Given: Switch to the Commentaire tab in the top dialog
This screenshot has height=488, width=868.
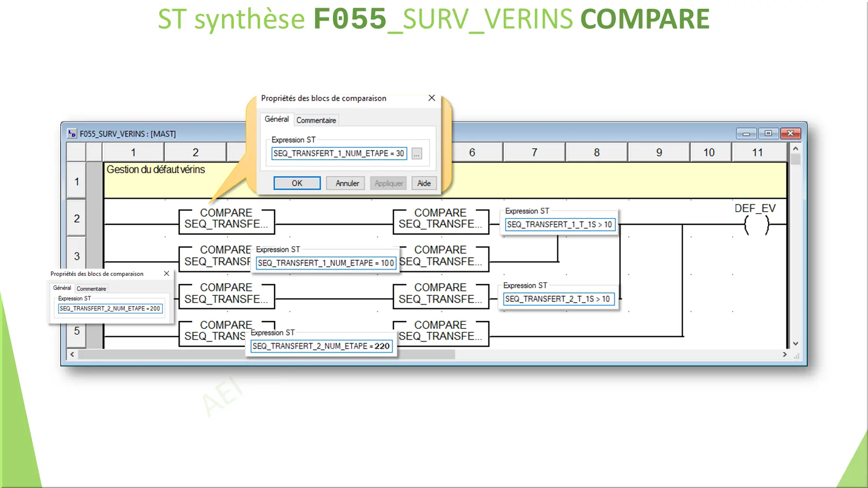Looking at the screenshot, I should (x=316, y=120).
